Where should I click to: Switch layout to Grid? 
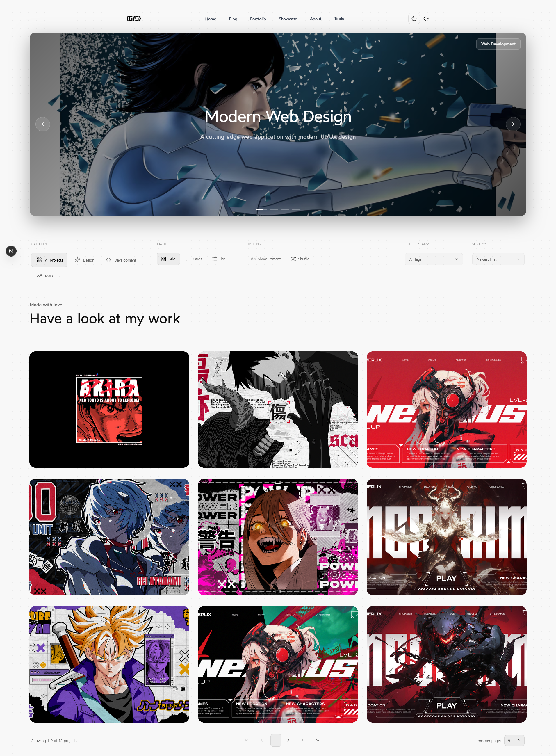click(x=168, y=259)
